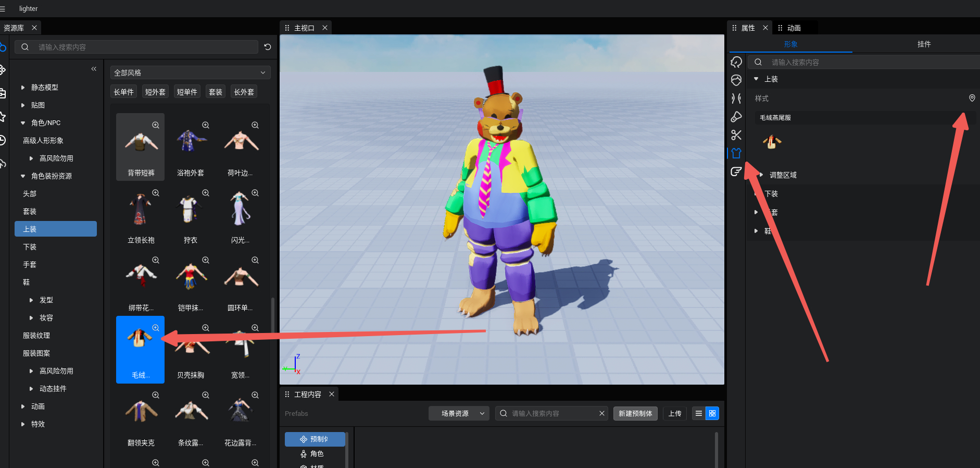Expand the 动态挂件 tree node
Screen dimensions: 980x468
point(31,389)
